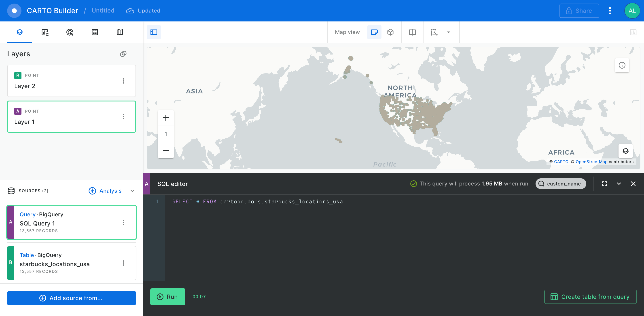Open the Interactions tab icon

click(x=70, y=32)
